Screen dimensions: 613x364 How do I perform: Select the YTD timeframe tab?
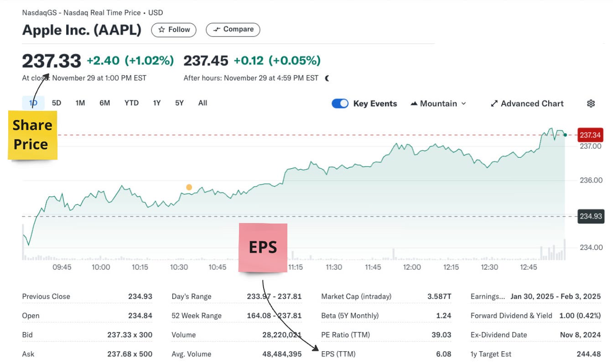[x=132, y=103]
